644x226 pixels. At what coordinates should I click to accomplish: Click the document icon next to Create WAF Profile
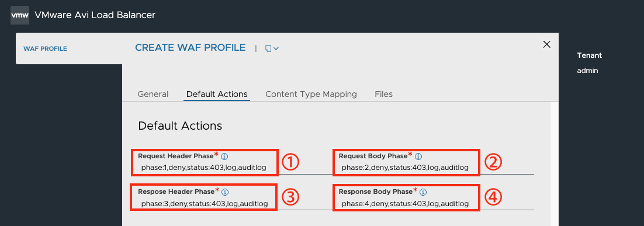click(268, 48)
